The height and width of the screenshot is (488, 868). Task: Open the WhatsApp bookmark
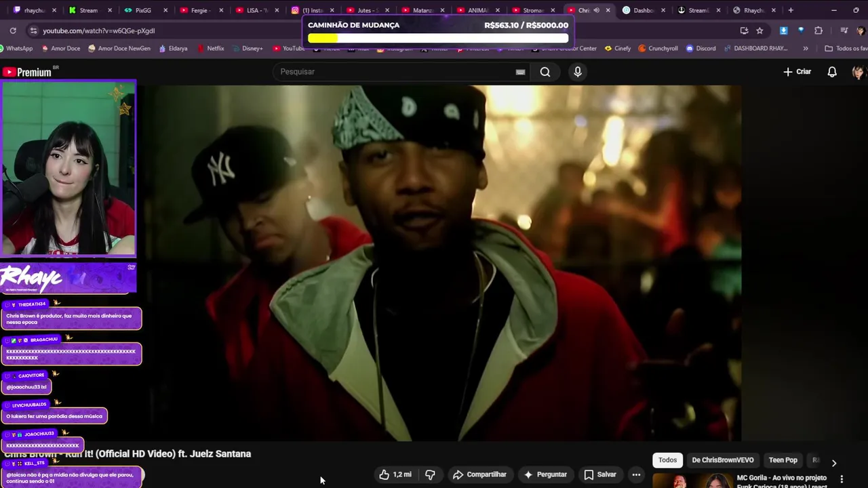coord(15,48)
